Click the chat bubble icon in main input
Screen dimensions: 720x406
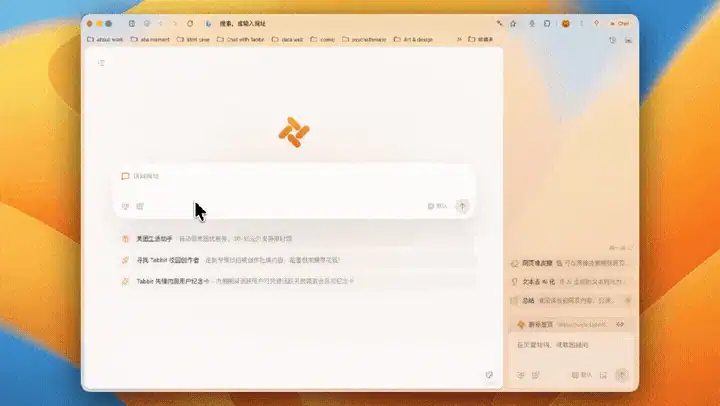(x=125, y=176)
